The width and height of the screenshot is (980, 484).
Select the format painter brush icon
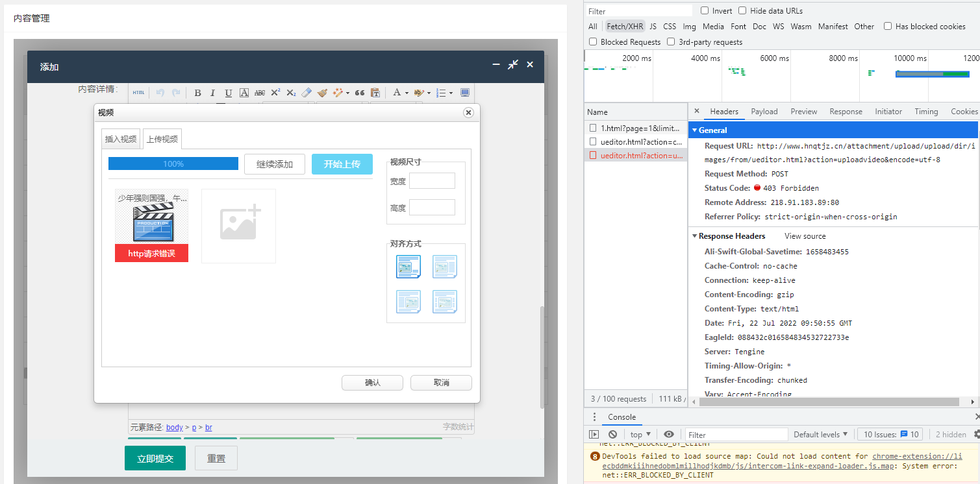click(322, 93)
